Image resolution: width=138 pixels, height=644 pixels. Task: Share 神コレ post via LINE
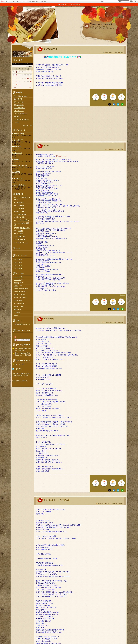coord(123,309)
